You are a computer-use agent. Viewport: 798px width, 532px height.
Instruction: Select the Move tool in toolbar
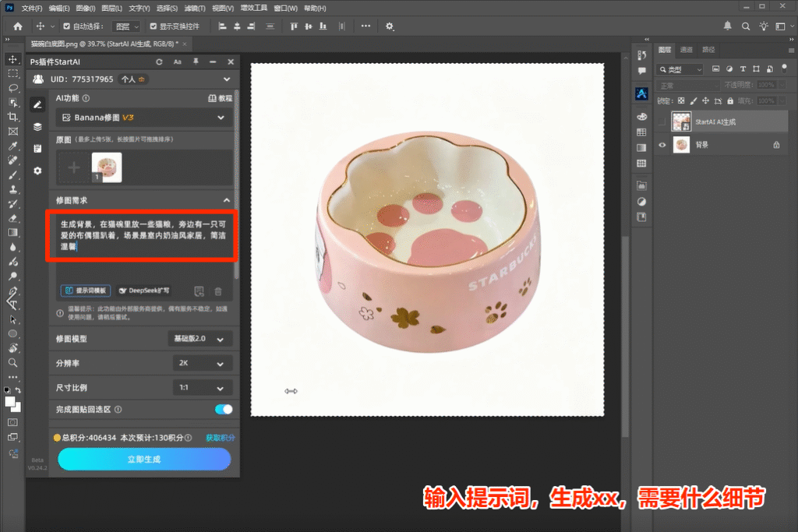(x=12, y=59)
